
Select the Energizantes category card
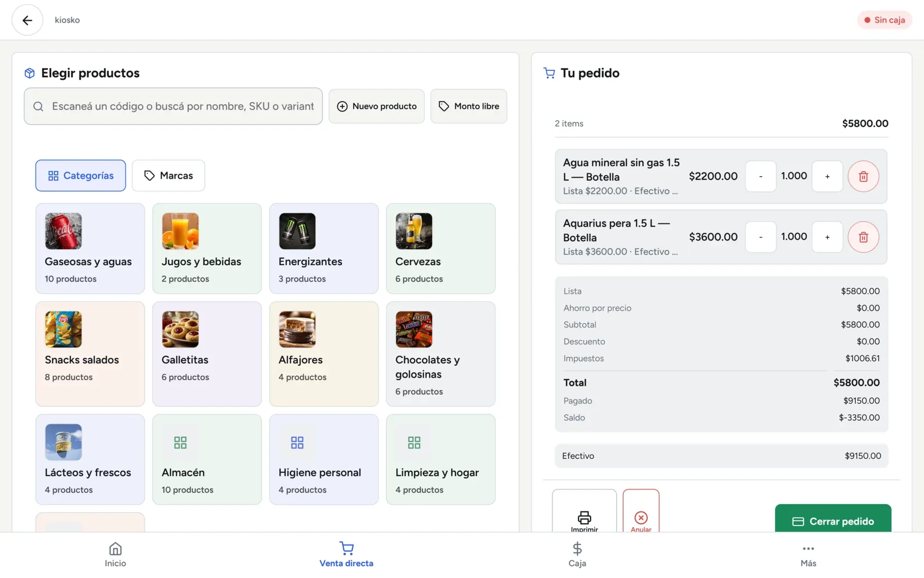(324, 248)
